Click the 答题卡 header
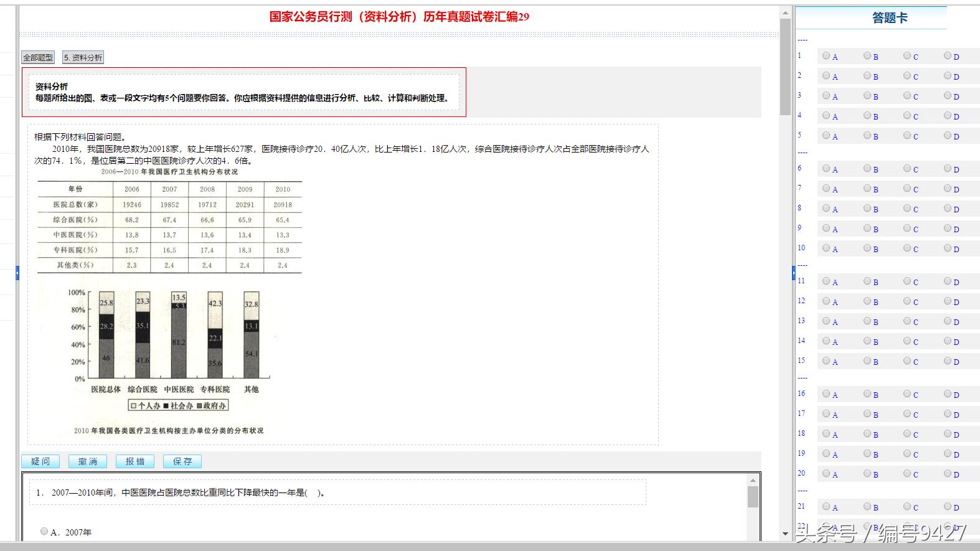This screenshot has height=551, width=980. tap(890, 18)
